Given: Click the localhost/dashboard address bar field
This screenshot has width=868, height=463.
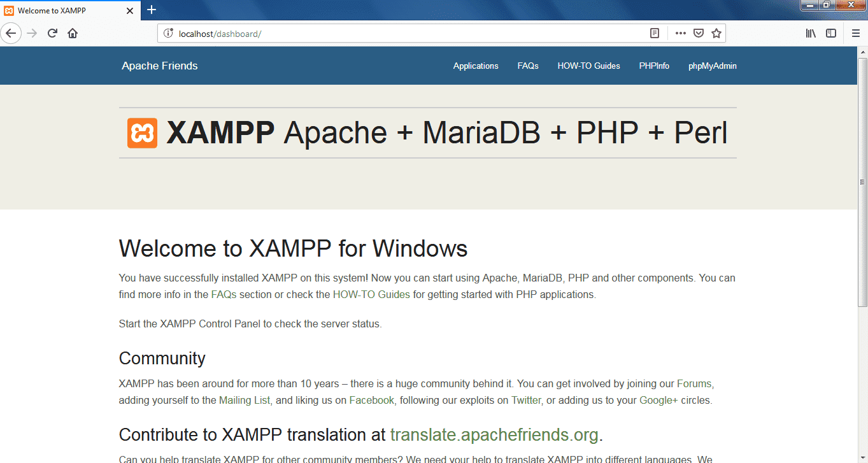Looking at the screenshot, I should click(x=408, y=33).
